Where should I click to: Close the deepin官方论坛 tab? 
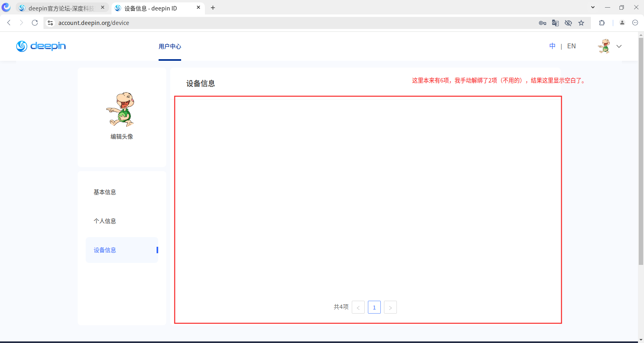[103, 8]
